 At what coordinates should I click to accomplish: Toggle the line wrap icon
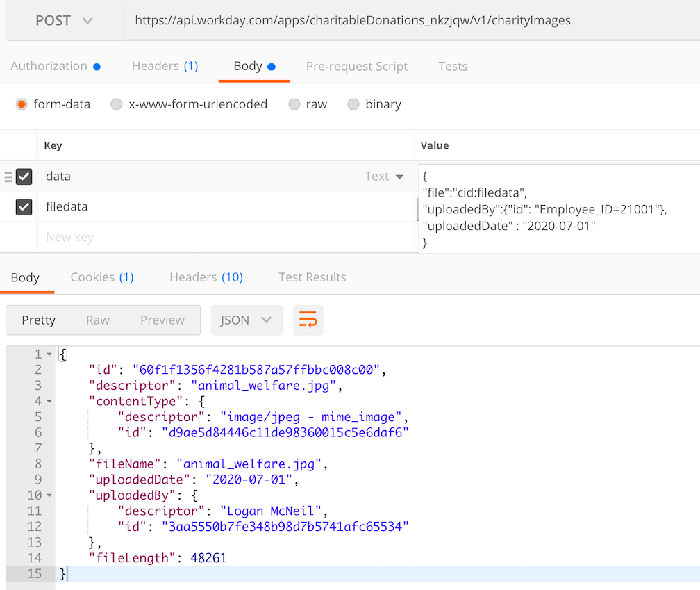[308, 320]
